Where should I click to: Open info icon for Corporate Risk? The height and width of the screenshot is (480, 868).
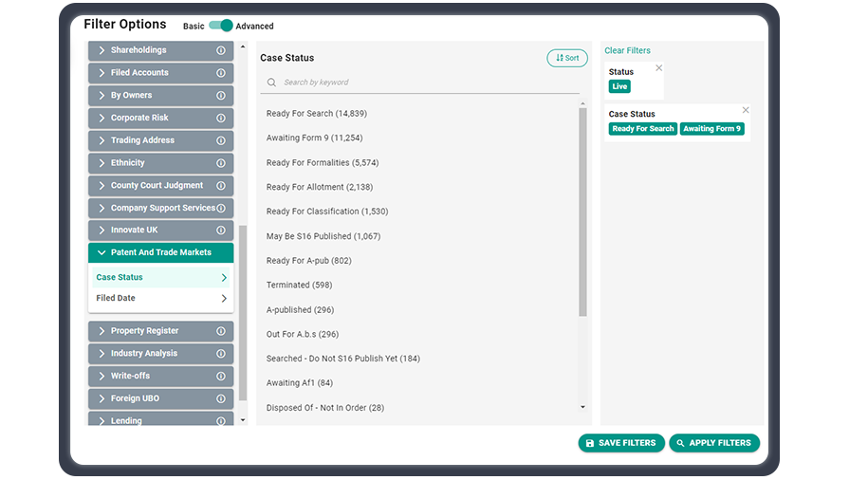coord(221,118)
